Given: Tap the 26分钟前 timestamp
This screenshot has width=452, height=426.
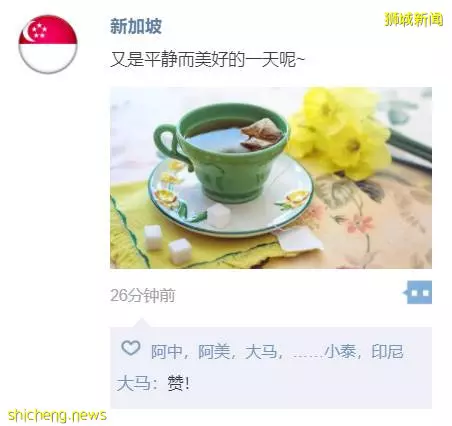Looking at the screenshot, I should tap(143, 295).
